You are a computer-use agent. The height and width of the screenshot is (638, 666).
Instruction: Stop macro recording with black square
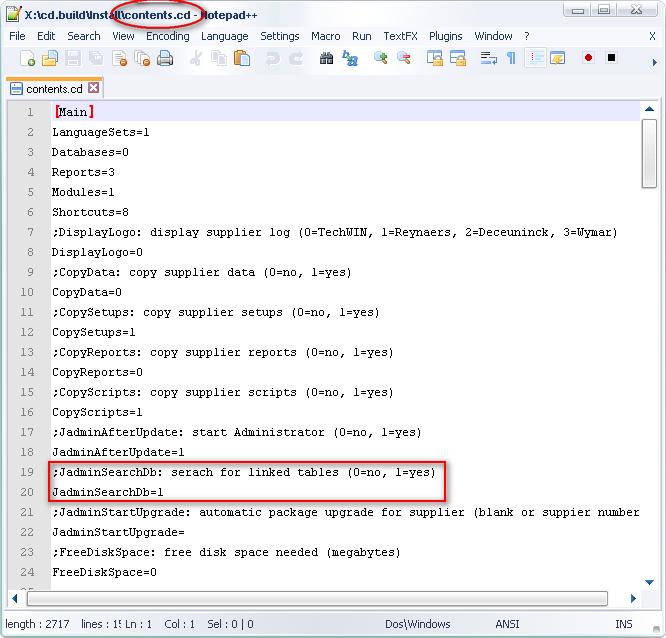(x=611, y=58)
